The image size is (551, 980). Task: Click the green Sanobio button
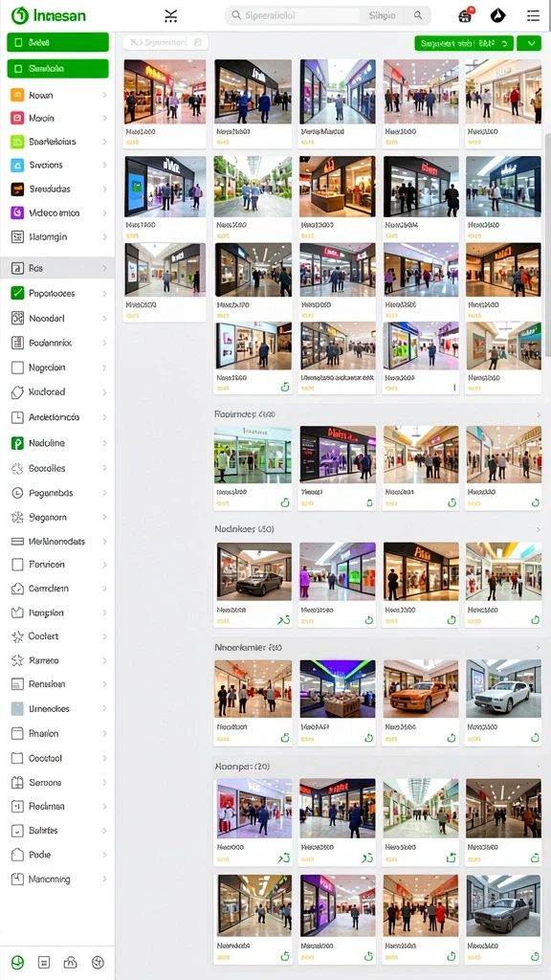click(58, 68)
